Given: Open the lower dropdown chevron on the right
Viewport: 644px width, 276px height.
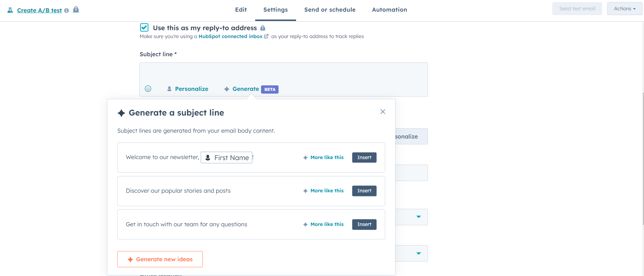Looking at the screenshot, I should point(418,253).
